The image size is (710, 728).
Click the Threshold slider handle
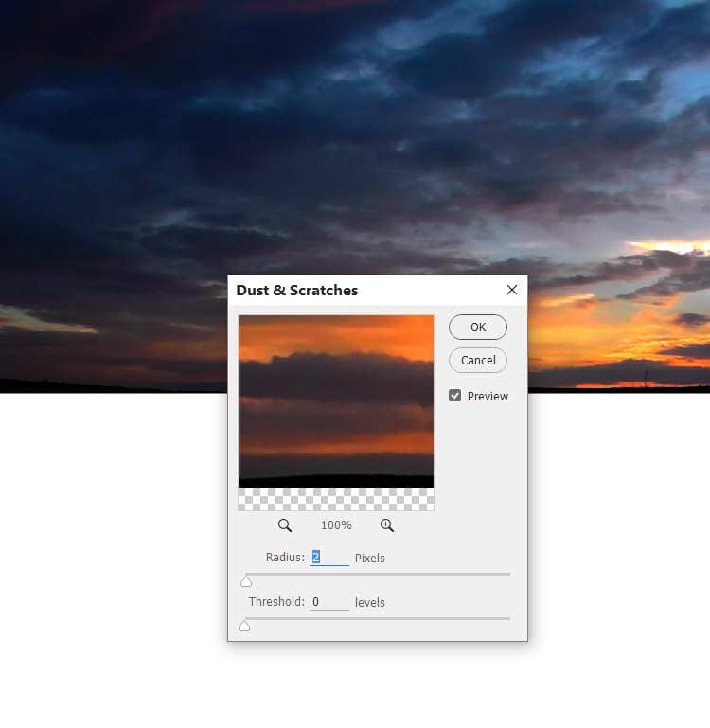tap(244, 626)
